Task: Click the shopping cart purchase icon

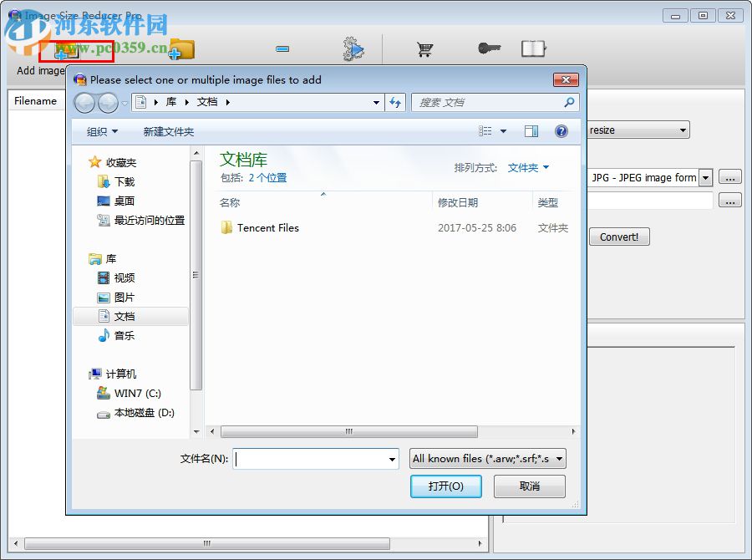Action: [x=424, y=49]
